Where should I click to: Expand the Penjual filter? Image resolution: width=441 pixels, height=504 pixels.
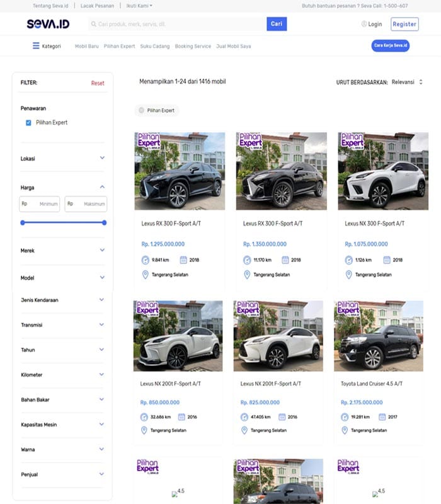tap(101, 474)
